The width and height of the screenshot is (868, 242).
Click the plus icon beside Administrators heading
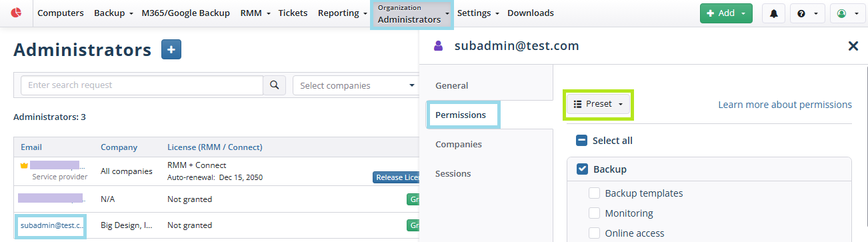(x=171, y=49)
